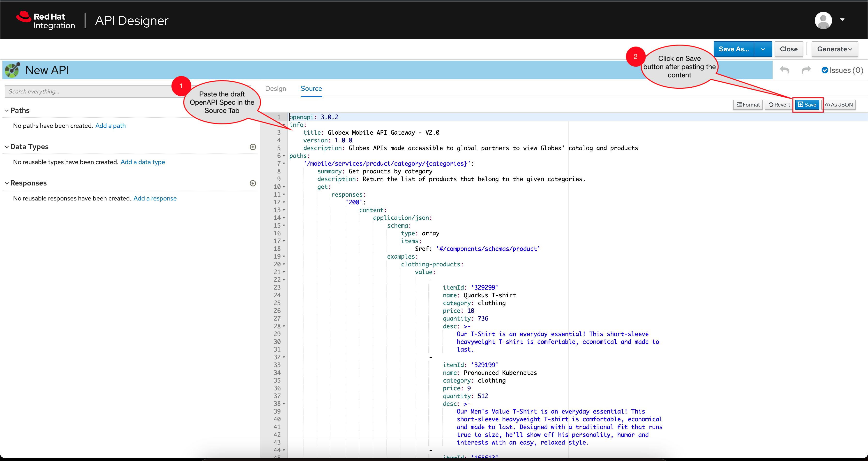Open the user avatar menu
Viewport: 868px width, 461px height.
[x=823, y=20]
